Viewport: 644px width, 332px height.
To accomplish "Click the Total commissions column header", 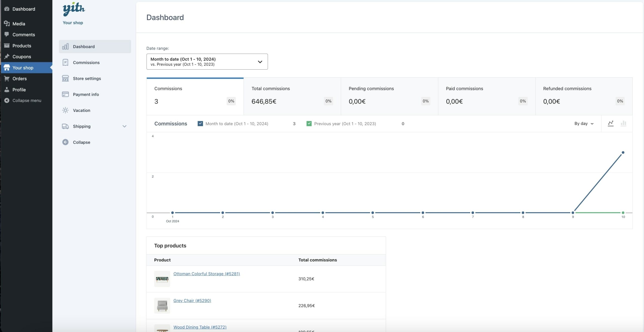I will click(317, 260).
